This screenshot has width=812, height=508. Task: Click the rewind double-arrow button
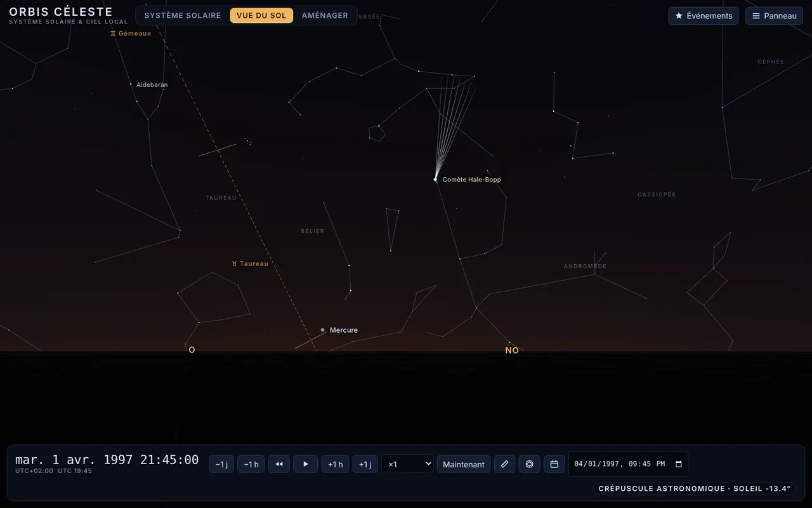pos(279,464)
